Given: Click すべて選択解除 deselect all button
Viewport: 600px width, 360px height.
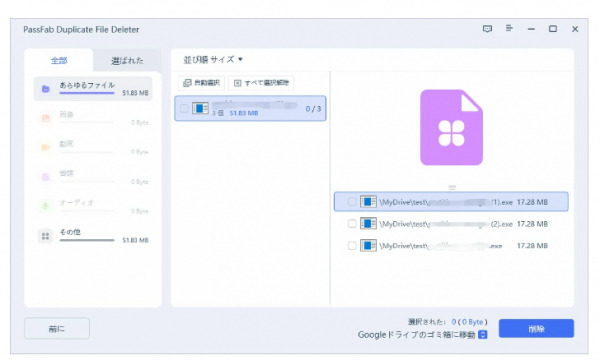Looking at the screenshot, I should pyautogui.click(x=261, y=83).
